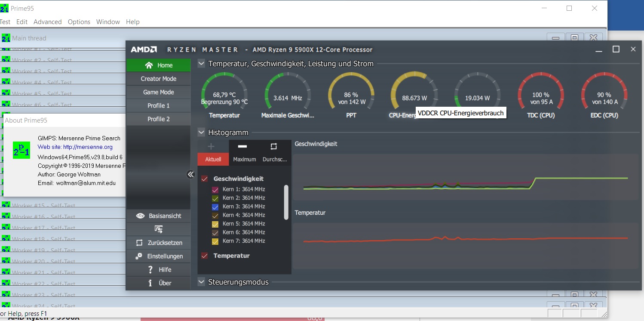
Task: Toggle the Temperatur group checkbox
Action: 205,256
